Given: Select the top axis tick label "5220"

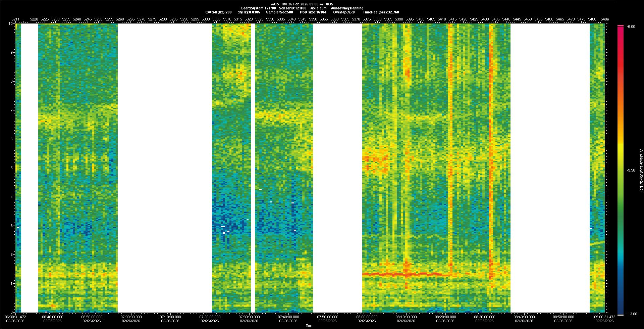Looking at the screenshot, I should click(x=34, y=19).
